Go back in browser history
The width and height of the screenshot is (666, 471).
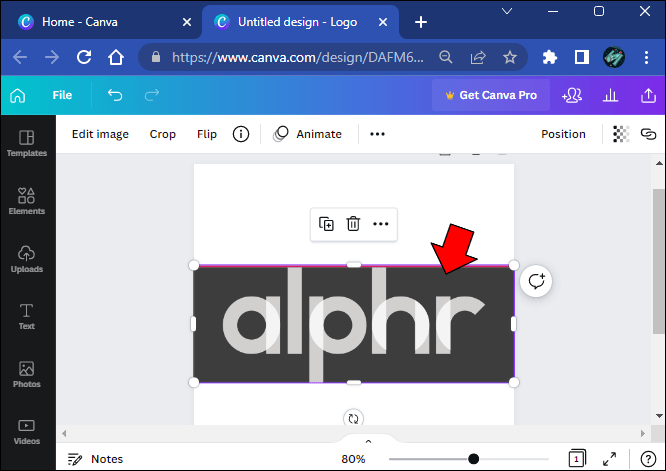point(20,57)
